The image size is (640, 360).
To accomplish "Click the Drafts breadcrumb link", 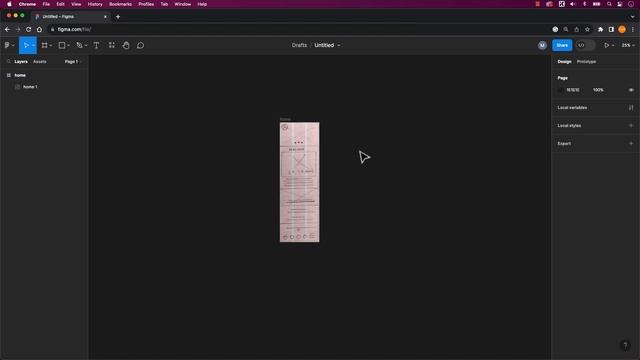I will (x=299, y=45).
